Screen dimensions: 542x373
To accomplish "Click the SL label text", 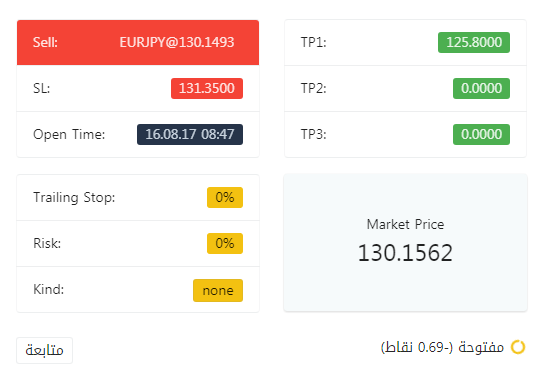I will (x=41, y=88).
